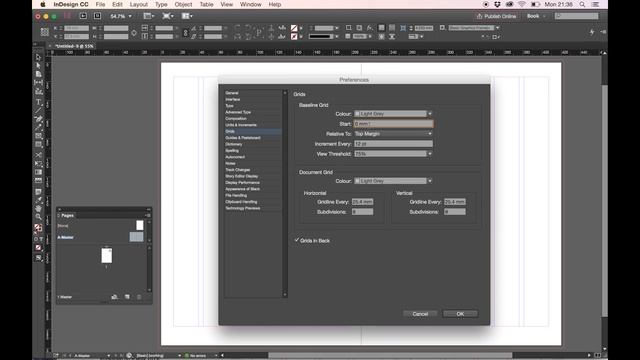Click the Spotlight search magnifier
Screen dimensions: 640x360
[582, 4]
